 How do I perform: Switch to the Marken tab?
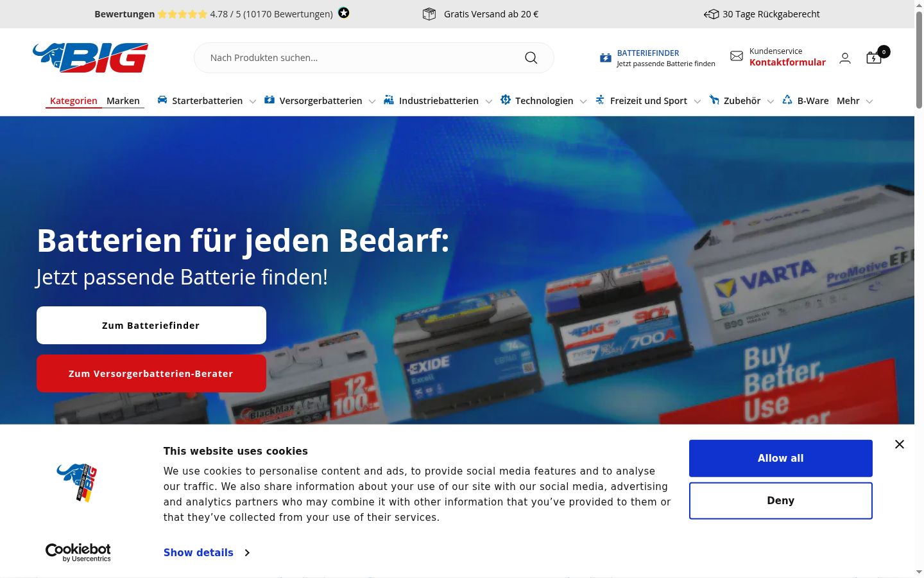(x=123, y=101)
